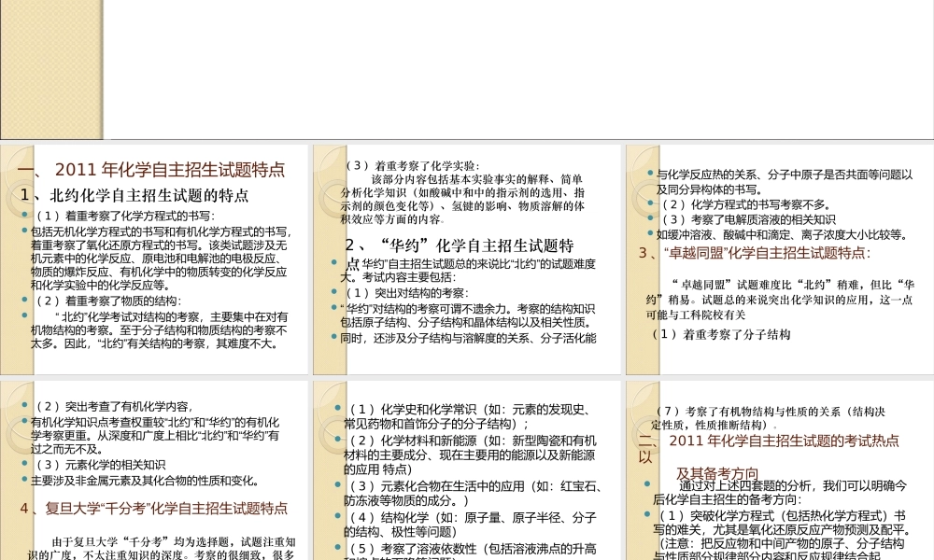Select the heading line '及其备考方向'
Viewport: 934px width, 560px height.
(717, 474)
